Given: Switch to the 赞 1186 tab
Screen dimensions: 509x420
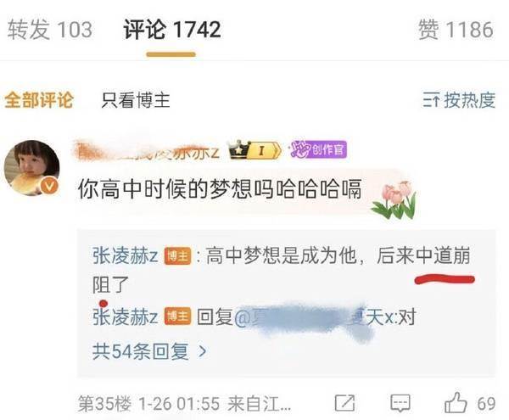Looking at the screenshot, I should (456, 30).
